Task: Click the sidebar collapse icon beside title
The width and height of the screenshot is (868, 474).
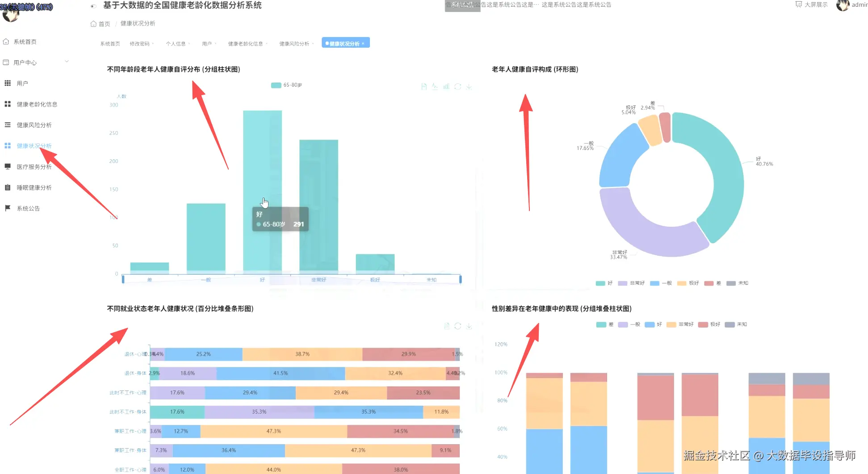Action: click(x=93, y=6)
